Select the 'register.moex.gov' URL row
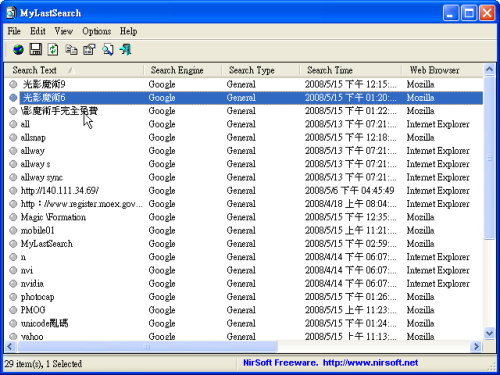This screenshot has width=500, height=375. click(244, 204)
